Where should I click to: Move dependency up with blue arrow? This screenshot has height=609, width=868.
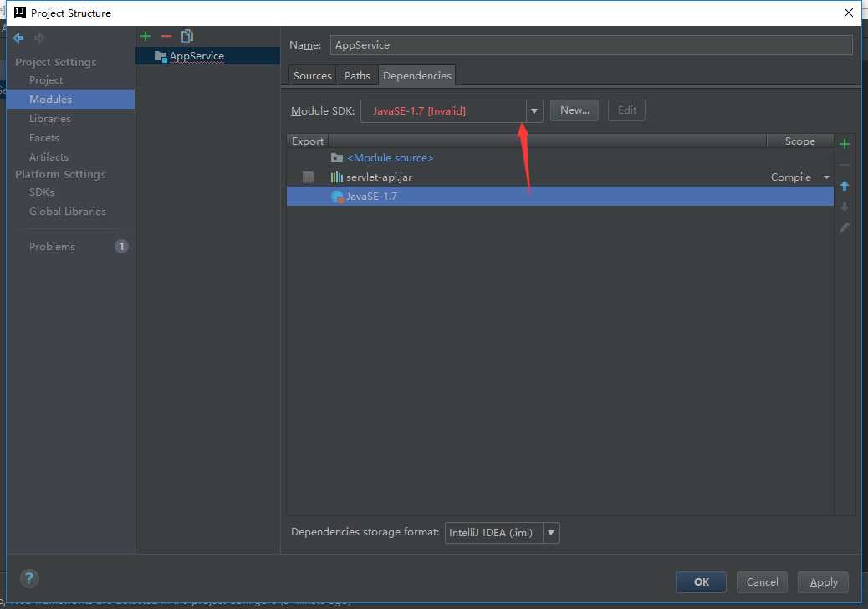(845, 186)
